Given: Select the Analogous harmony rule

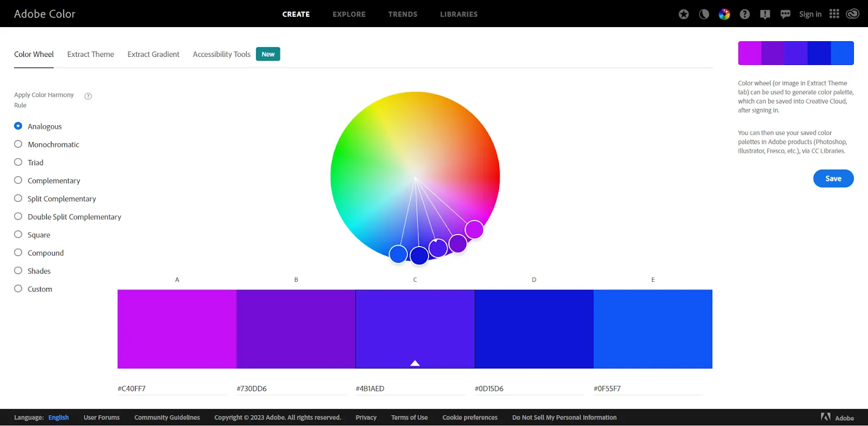Looking at the screenshot, I should (38, 126).
